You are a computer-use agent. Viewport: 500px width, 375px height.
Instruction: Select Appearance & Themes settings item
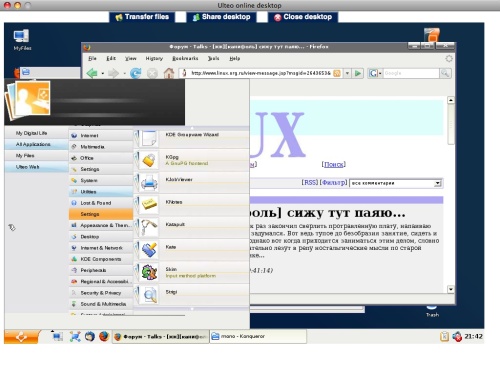101,225
